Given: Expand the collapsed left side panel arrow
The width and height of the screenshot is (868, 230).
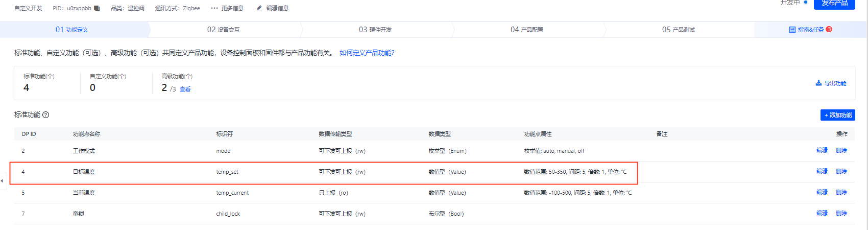Looking at the screenshot, I should click(3, 181).
